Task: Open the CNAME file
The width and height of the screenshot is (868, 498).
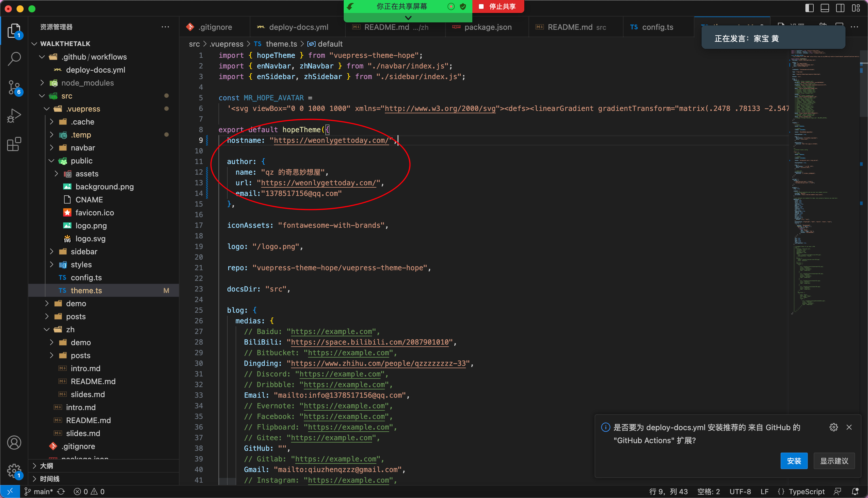Action: point(104,200)
